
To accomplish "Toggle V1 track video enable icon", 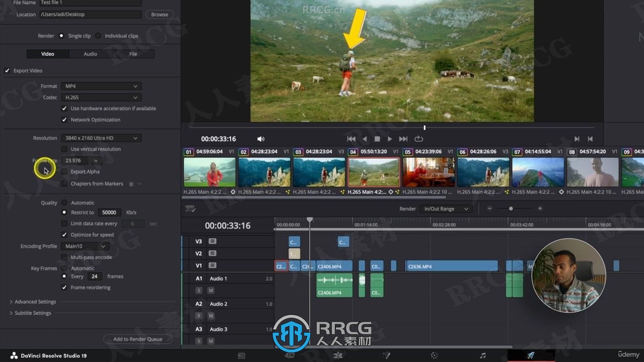I will [212, 265].
